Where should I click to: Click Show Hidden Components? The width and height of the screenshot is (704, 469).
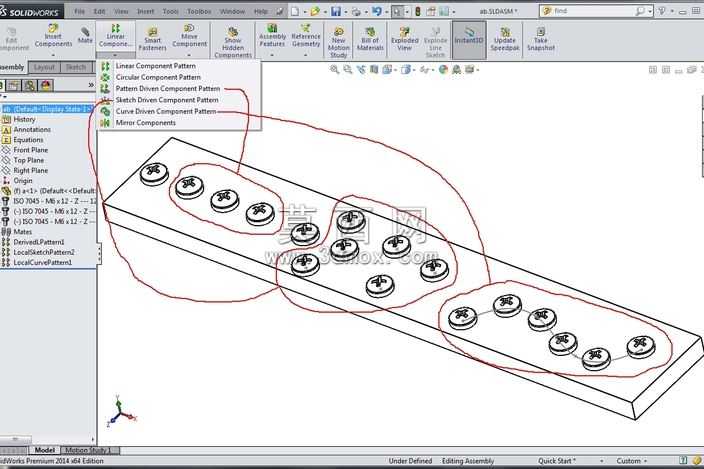pyautogui.click(x=233, y=43)
